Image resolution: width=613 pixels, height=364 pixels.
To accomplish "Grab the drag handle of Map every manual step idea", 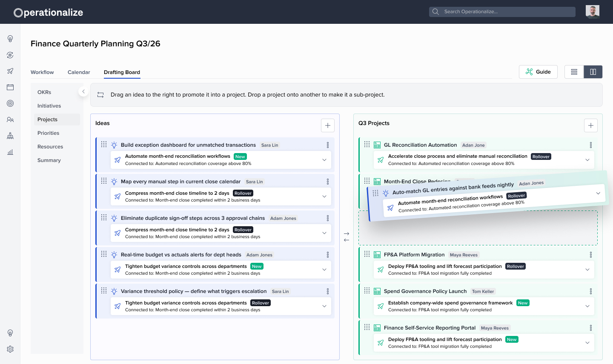I will [x=104, y=181].
